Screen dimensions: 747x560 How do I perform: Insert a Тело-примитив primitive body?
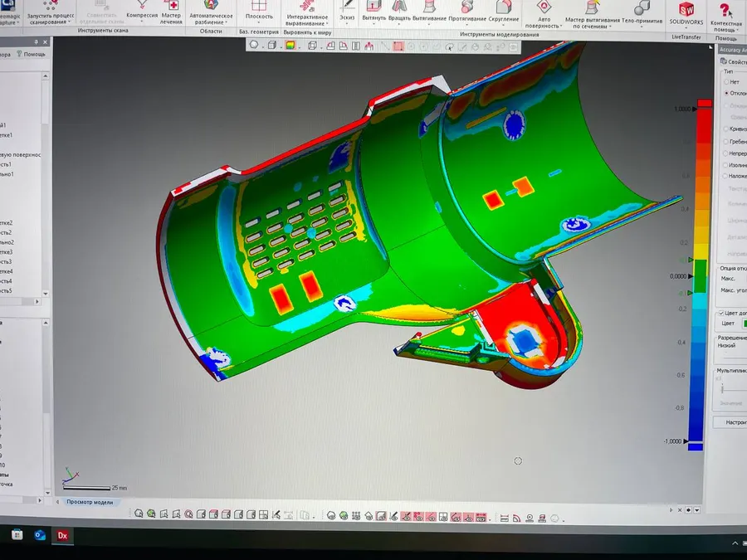pyautogui.click(x=642, y=12)
